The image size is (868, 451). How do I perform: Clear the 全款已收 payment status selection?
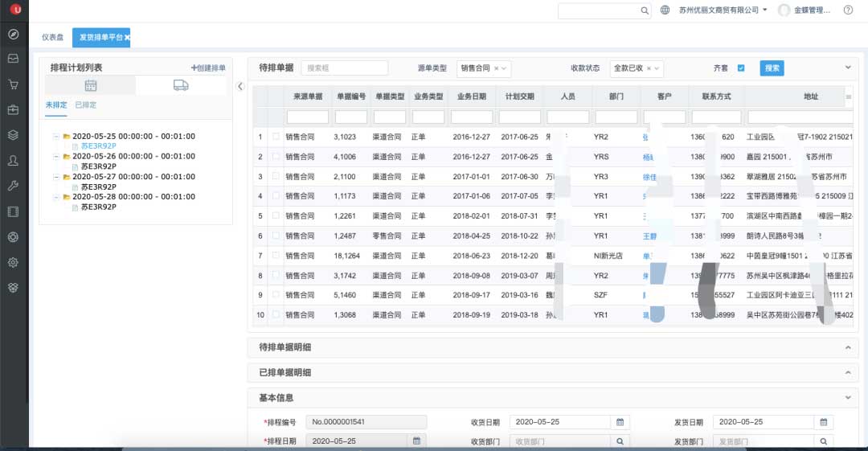(x=649, y=68)
